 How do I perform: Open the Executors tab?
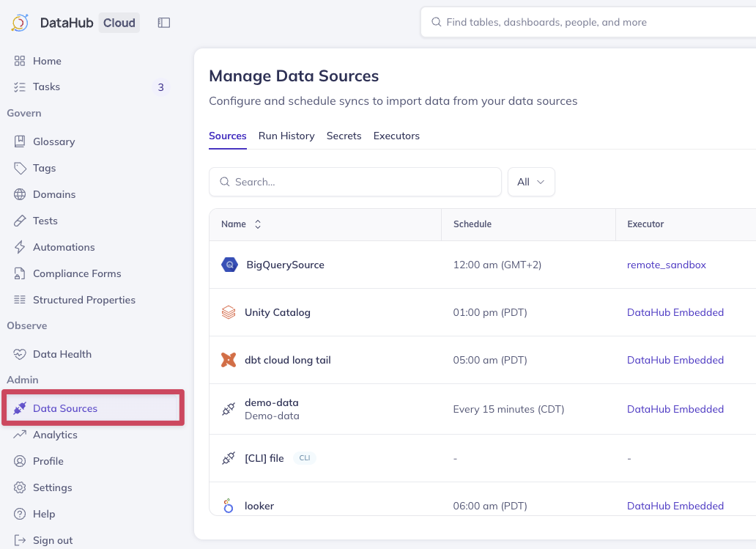click(x=396, y=136)
